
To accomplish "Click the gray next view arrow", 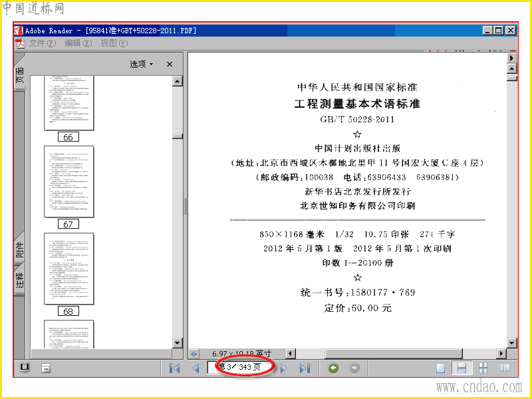I will tap(354, 368).
